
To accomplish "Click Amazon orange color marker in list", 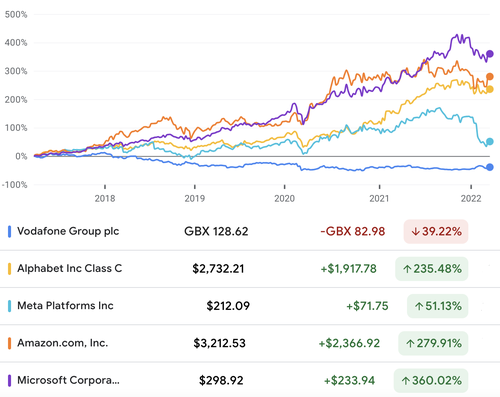I will (x=9, y=343).
